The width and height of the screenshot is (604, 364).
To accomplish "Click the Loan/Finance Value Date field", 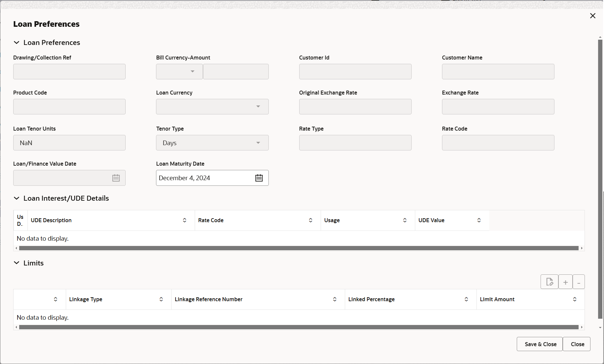I will [x=69, y=178].
